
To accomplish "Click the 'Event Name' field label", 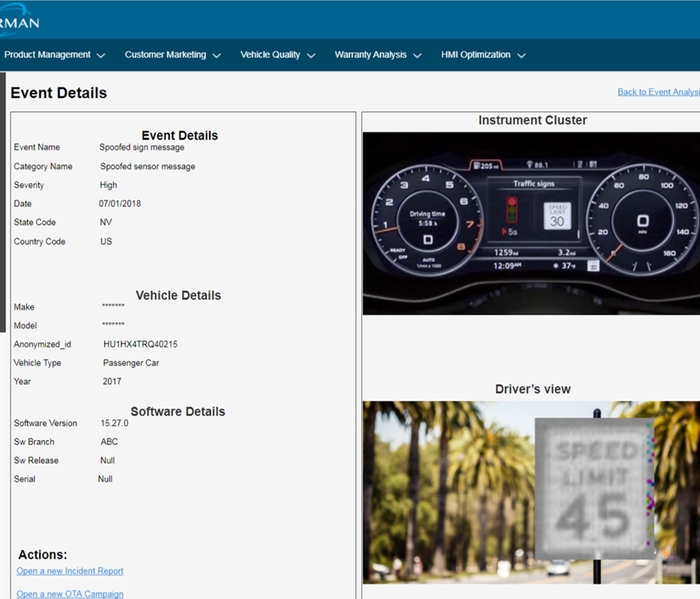I will (37, 147).
